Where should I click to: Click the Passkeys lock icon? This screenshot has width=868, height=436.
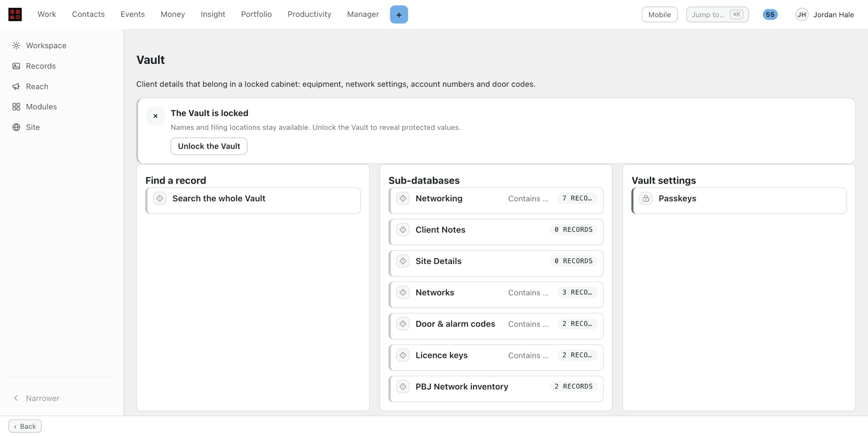646,199
